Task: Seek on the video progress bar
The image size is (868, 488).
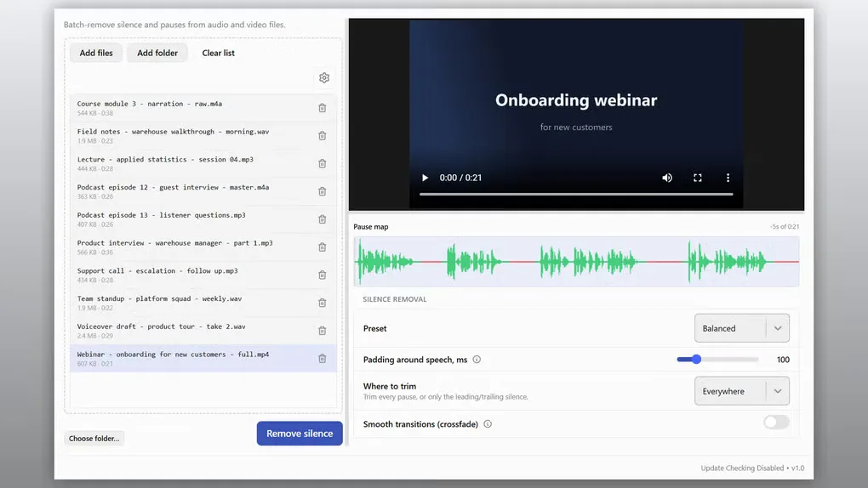Action: pyautogui.click(x=576, y=194)
